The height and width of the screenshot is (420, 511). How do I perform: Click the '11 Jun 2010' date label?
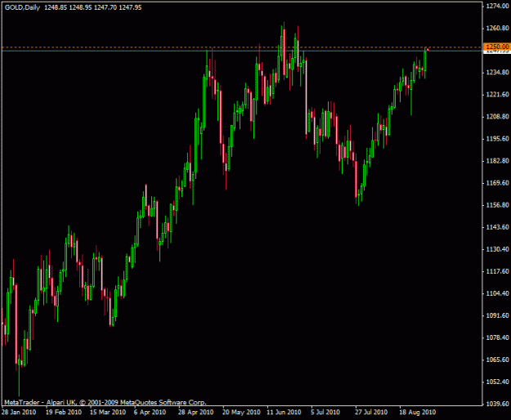(285, 412)
